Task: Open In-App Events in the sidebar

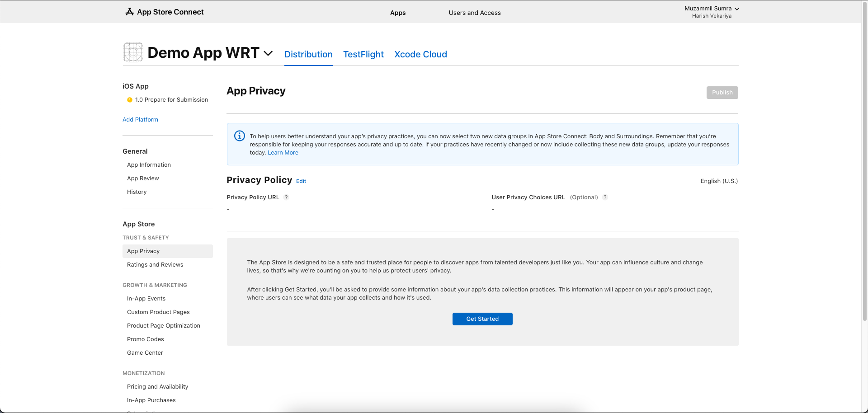Action: tap(146, 299)
